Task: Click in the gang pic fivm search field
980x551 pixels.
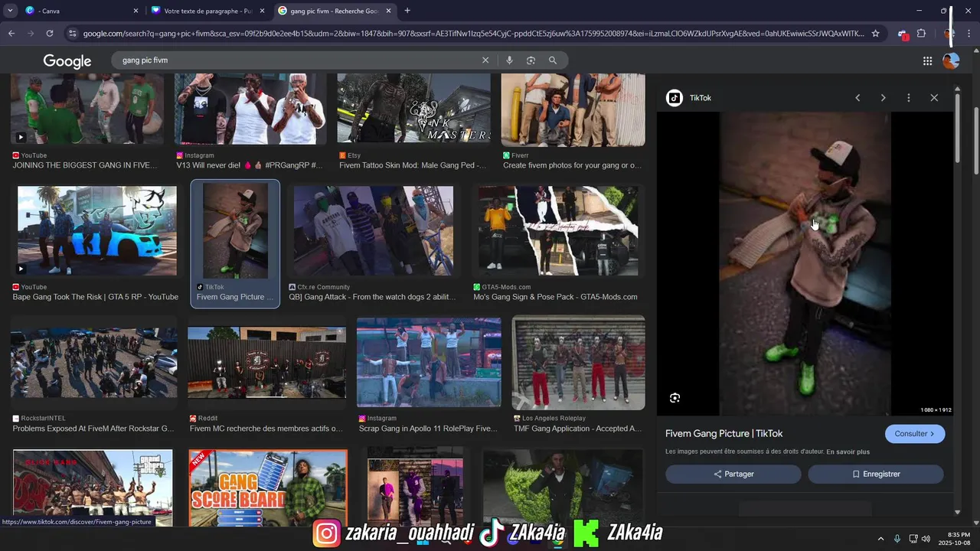Action: coord(299,60)
